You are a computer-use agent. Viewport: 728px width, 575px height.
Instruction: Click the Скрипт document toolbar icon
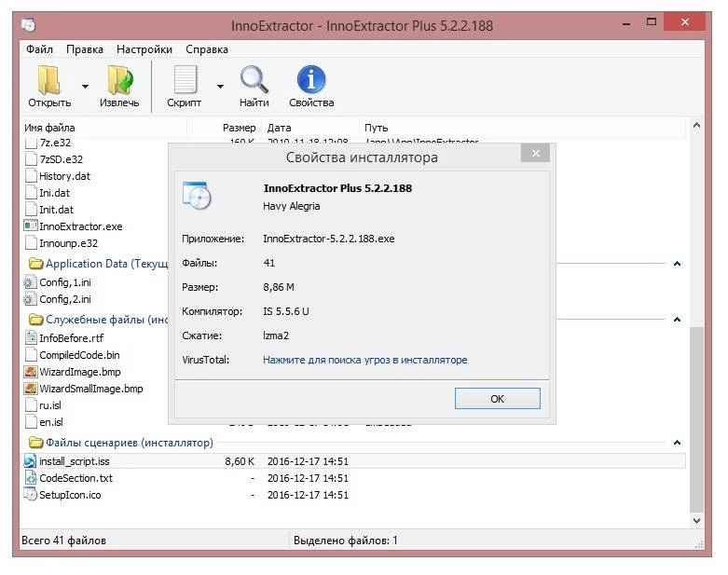(185, 79)
